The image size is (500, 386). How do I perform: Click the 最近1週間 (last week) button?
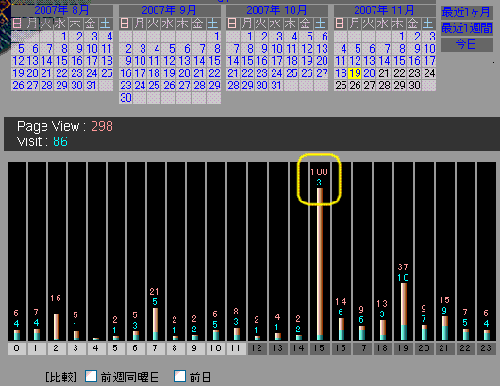click(x=467, y=29)
